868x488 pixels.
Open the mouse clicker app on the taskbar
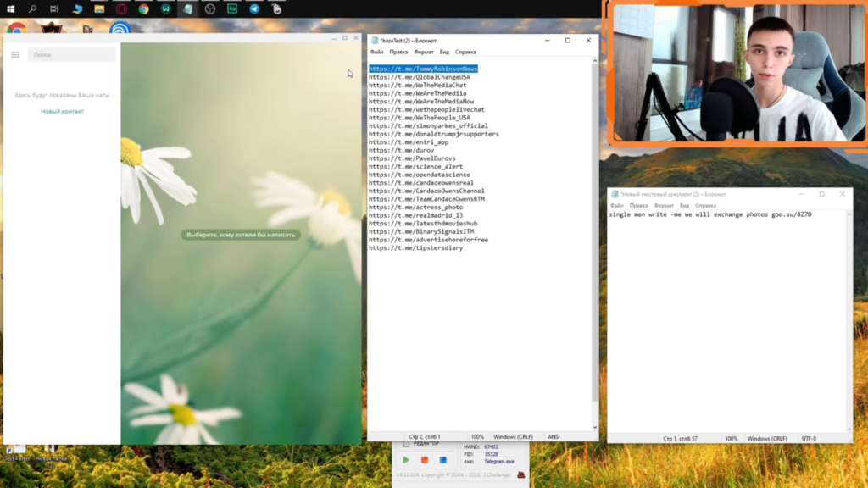[276, 8]
